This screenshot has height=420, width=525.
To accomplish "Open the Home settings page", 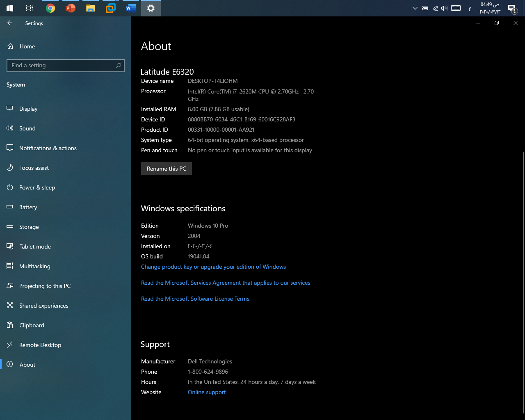I will click(x=66, y=46).
